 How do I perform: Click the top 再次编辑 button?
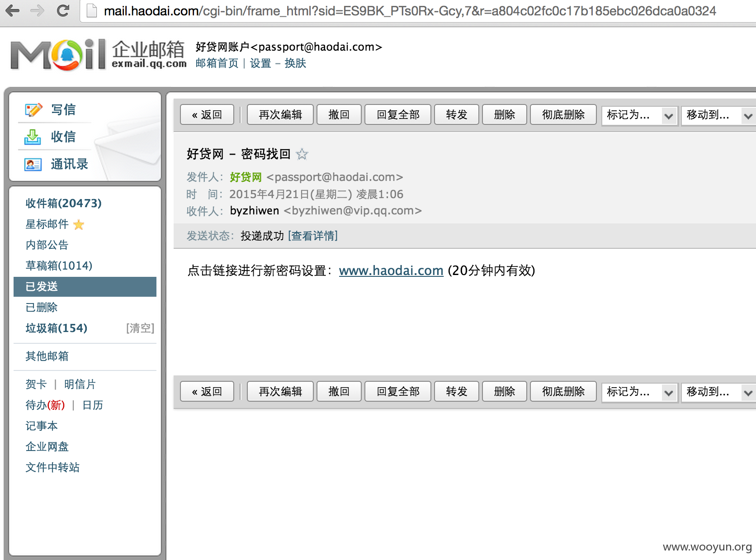pos(280,115)
